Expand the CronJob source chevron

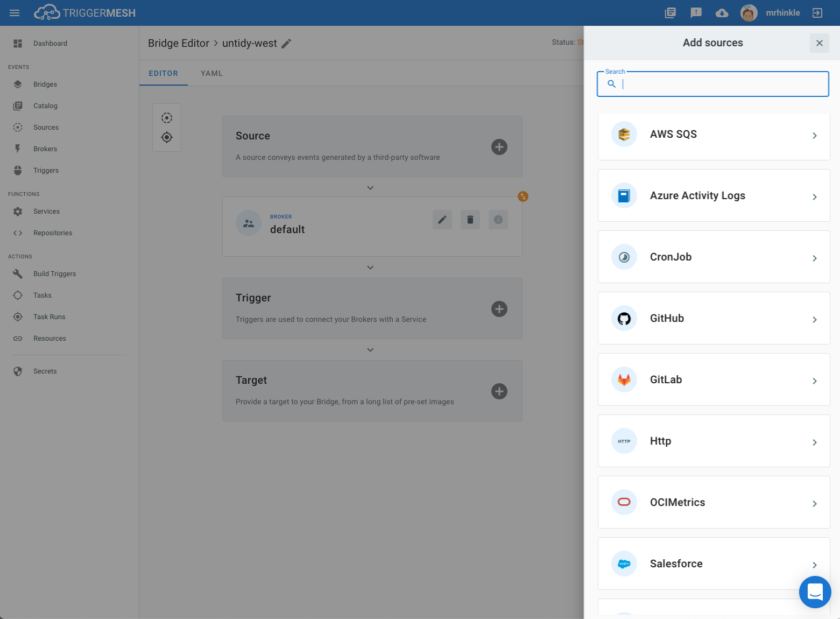815,258
